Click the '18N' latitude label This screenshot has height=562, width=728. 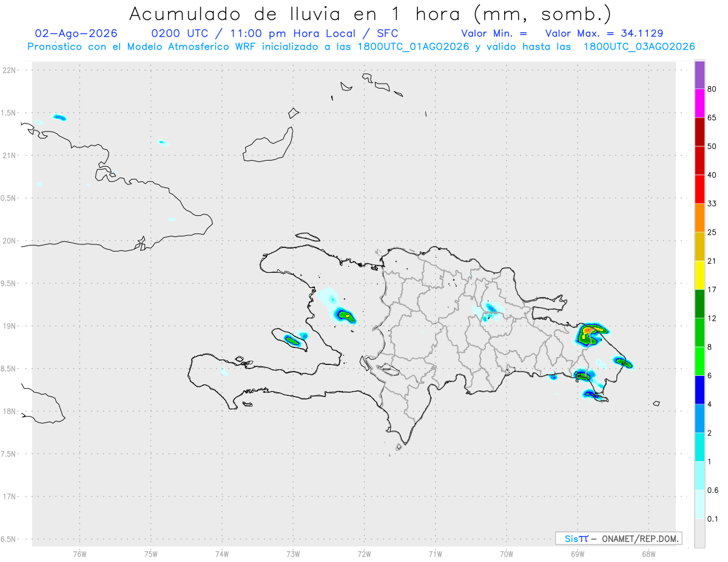tap(9, 412)
